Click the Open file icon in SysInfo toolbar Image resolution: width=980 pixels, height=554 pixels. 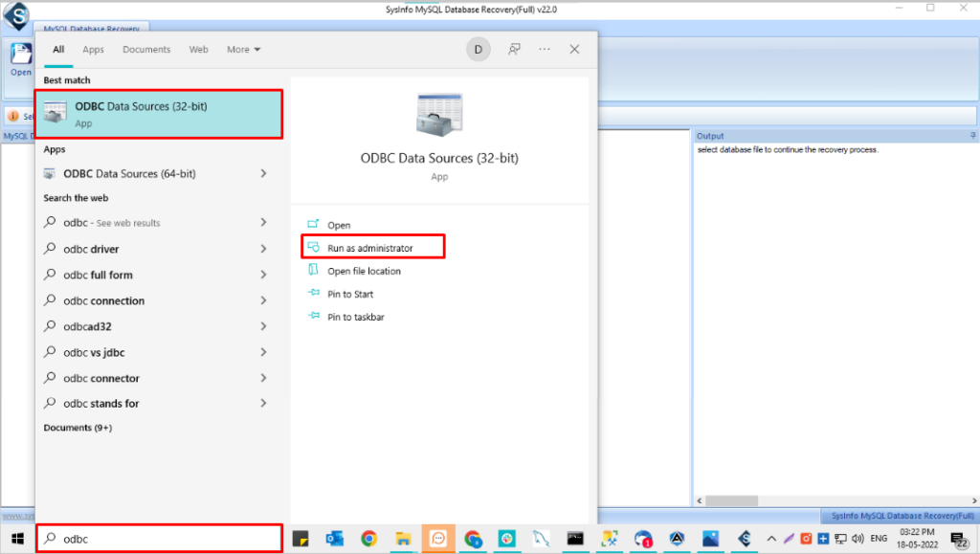pos(20,58)
